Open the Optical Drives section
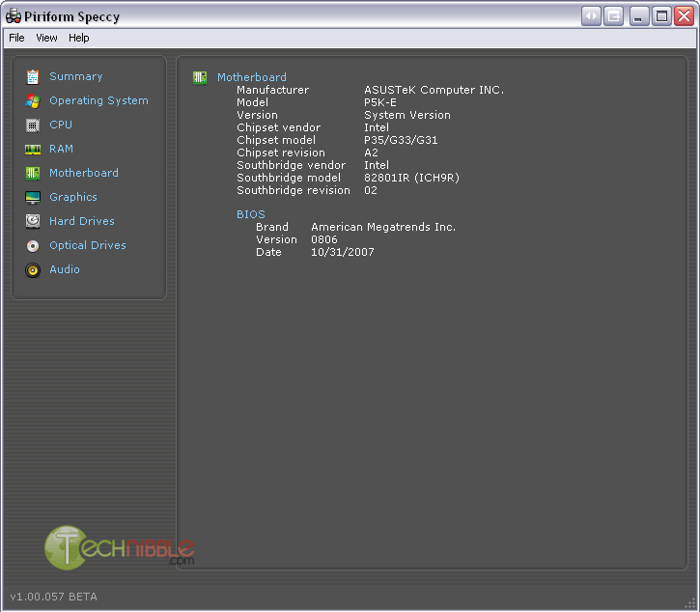Image resolution: width=700 pixels, height=612 pixels. coord(88,245)
